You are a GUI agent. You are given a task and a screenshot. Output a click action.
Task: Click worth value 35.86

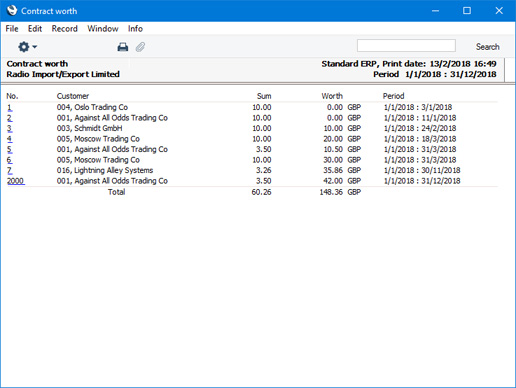[x=333, y=170]
